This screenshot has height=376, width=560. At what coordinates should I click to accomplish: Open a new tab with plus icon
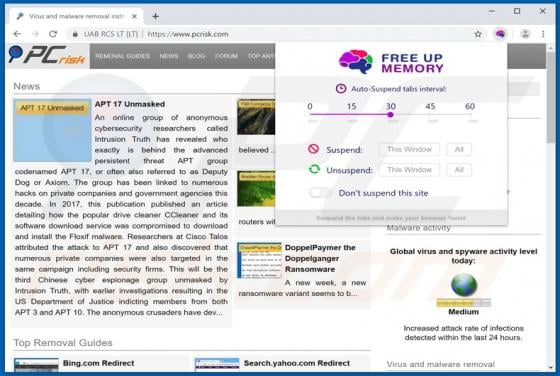coord(155,16)
